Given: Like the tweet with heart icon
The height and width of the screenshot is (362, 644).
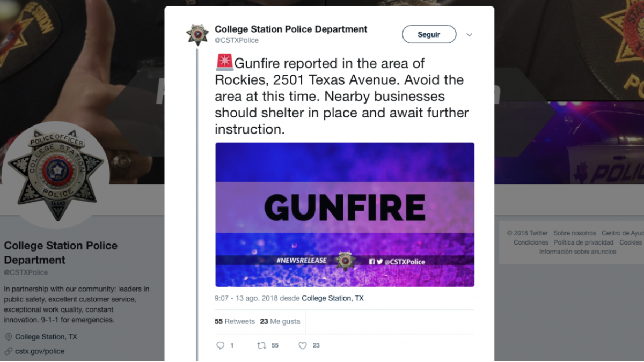Looking at the screenshot, I should 303,345.
